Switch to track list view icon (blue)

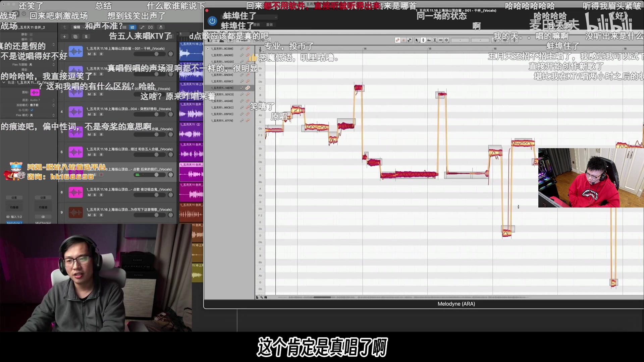(x=132, y=27)
